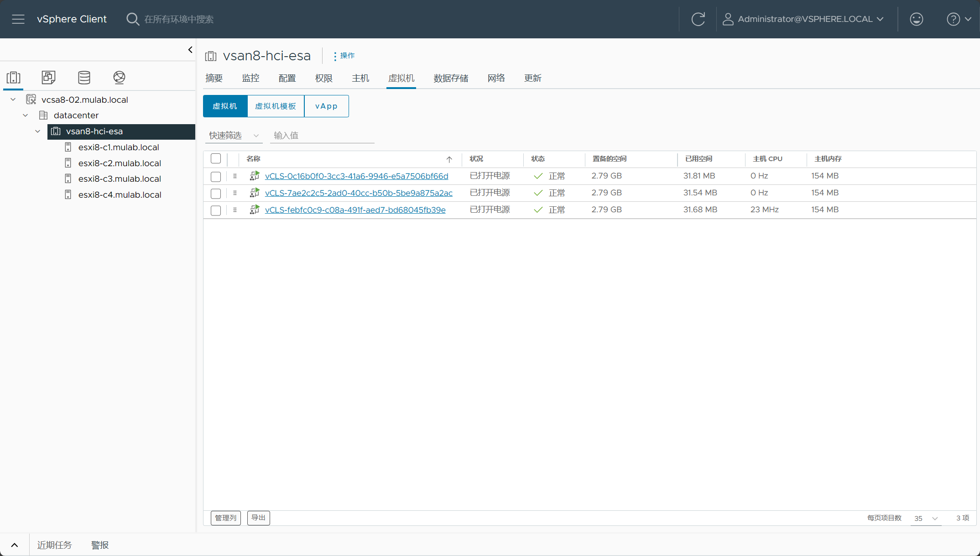Select the vApp sub-tab

click(x=326, y=106)
